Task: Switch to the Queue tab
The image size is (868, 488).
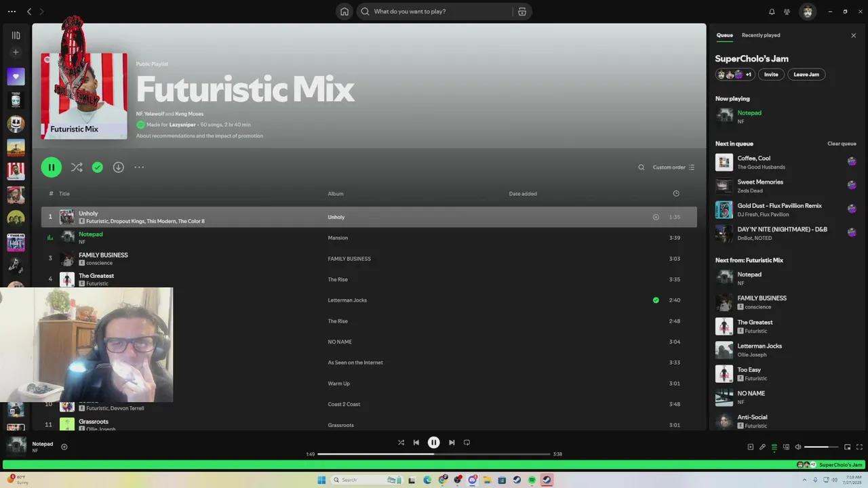Action: [x=725, y=35]
